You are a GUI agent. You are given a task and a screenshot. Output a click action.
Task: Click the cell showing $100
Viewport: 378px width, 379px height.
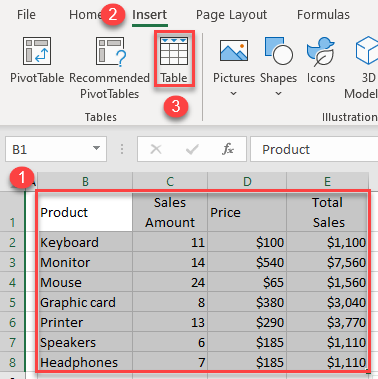coord(247,242)
